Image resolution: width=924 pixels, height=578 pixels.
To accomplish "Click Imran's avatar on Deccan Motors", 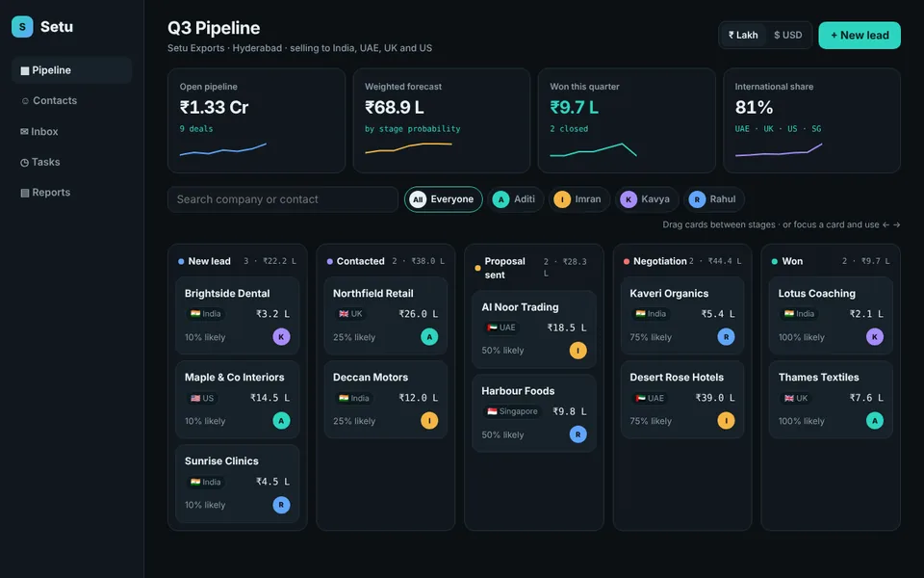I will point(429,421).
